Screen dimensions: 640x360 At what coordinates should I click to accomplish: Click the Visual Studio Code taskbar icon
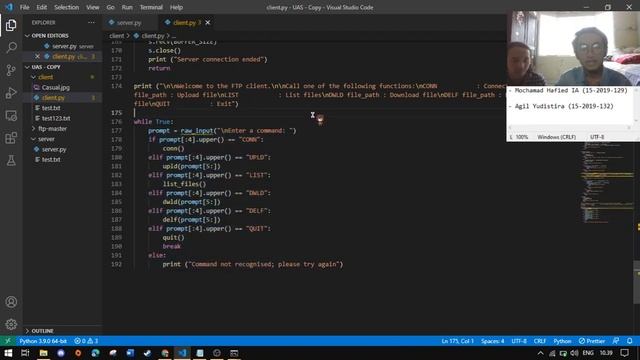click(182, 353)
